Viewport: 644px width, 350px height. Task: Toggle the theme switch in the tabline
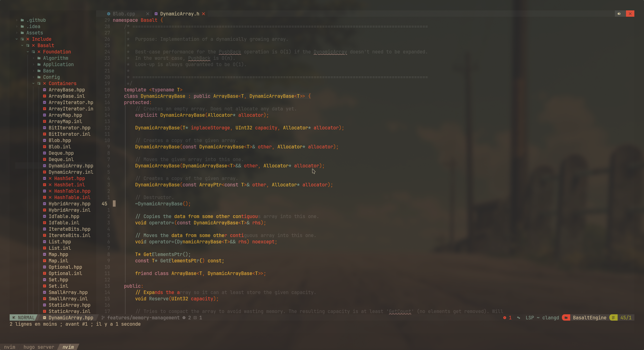pos(619,14)
